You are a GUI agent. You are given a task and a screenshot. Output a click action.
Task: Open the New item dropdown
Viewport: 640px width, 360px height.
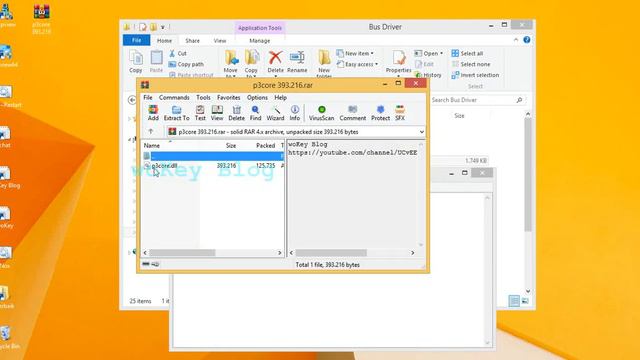[x=355, y=53]
